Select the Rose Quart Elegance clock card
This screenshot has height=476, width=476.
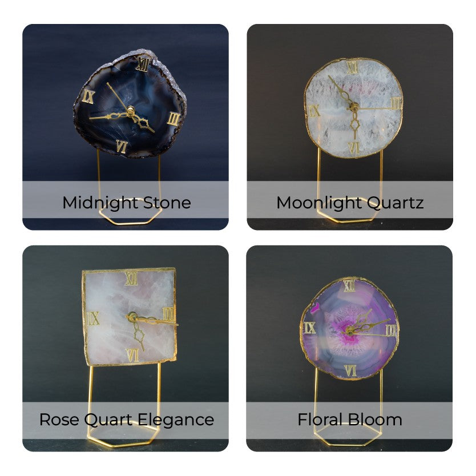tap(126, 348)
